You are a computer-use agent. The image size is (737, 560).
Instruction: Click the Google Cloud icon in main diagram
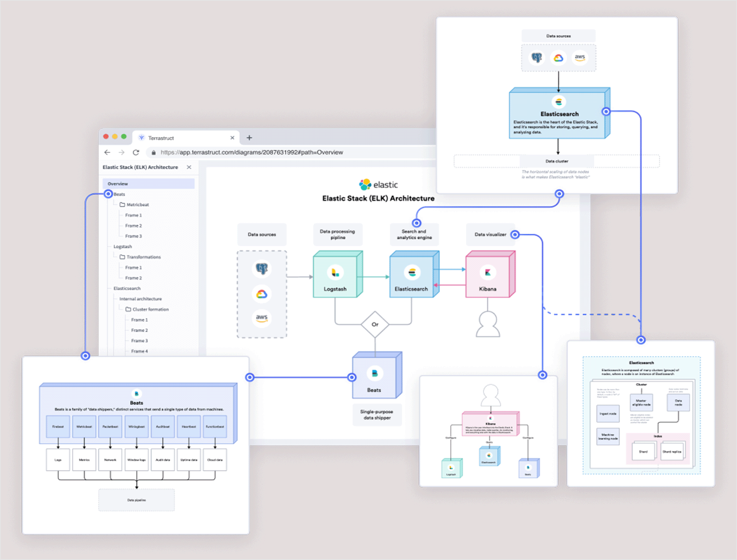point(262,294)
